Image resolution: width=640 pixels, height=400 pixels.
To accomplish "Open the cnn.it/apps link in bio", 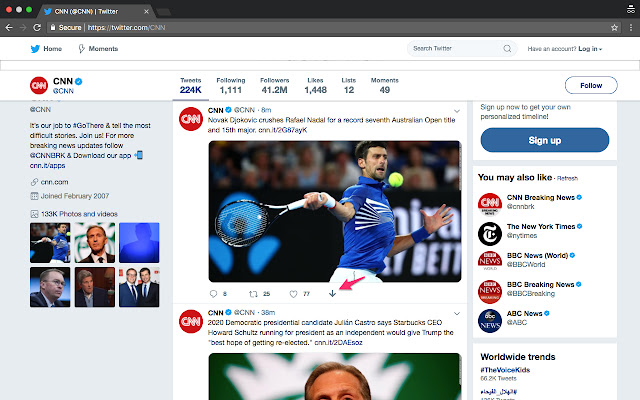I will click(x=47, y=166).
